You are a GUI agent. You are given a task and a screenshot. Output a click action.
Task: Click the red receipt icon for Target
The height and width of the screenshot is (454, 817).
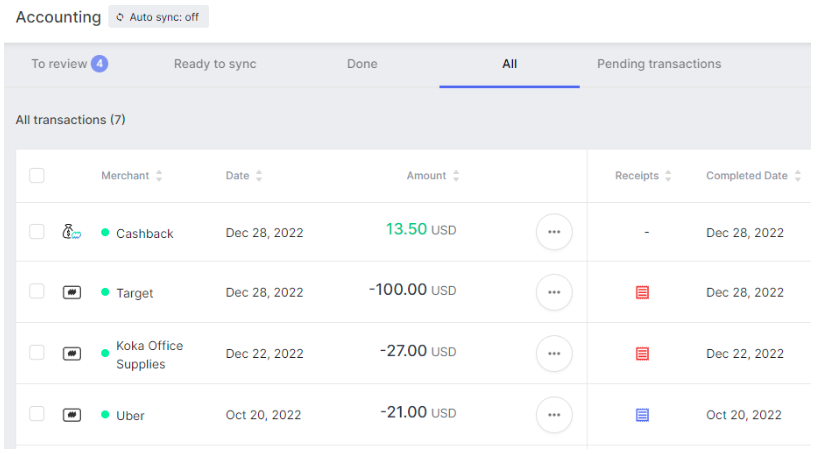tap(643, 293)
